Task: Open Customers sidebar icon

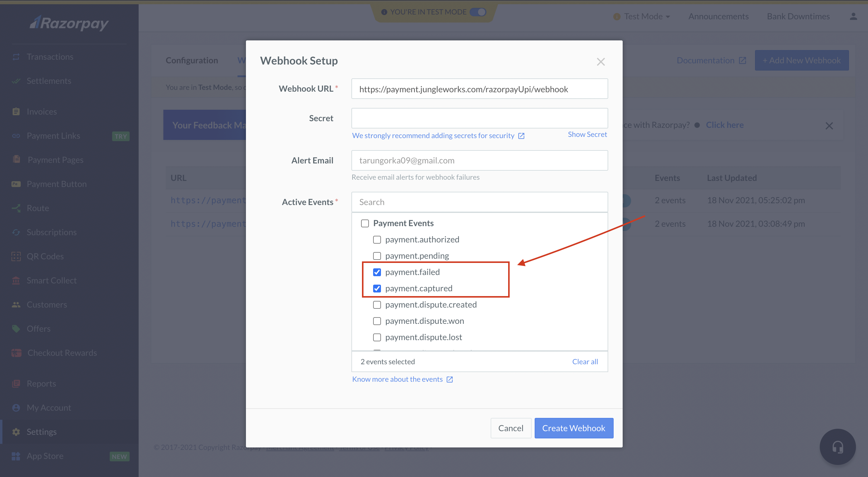Action: tap(16, 305)
